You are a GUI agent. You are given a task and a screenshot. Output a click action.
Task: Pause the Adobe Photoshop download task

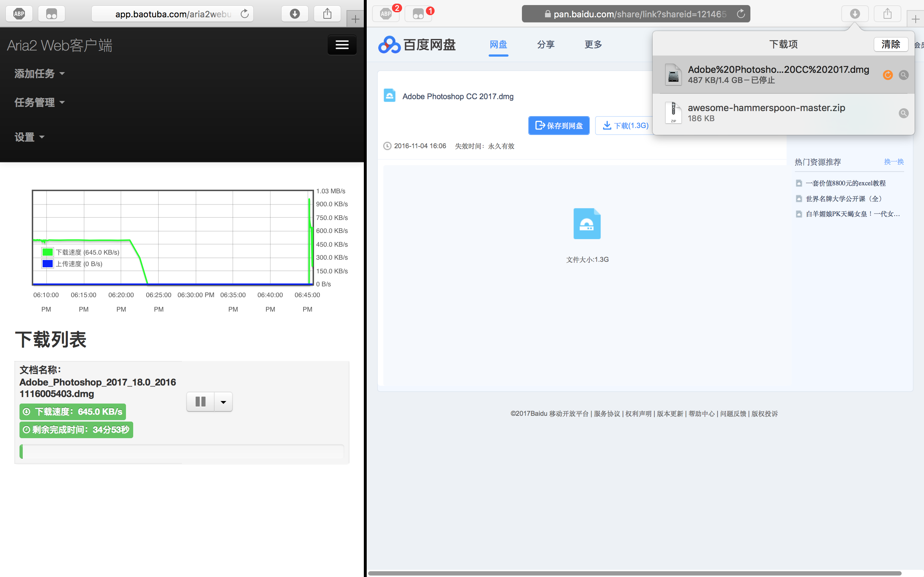[x=200, y=401]
